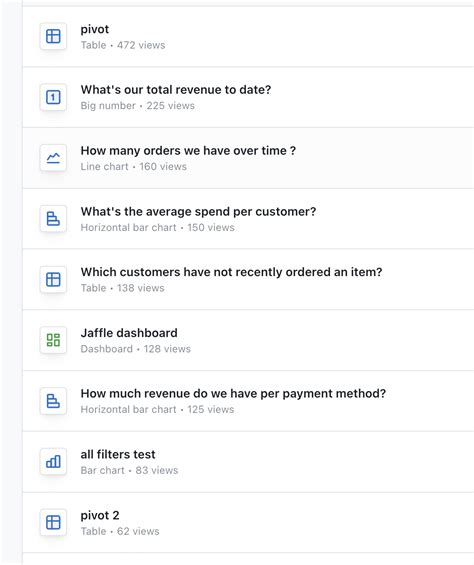Click the horizontal bar icon for payment method revenue
The image size is (474, 565).
53,401
